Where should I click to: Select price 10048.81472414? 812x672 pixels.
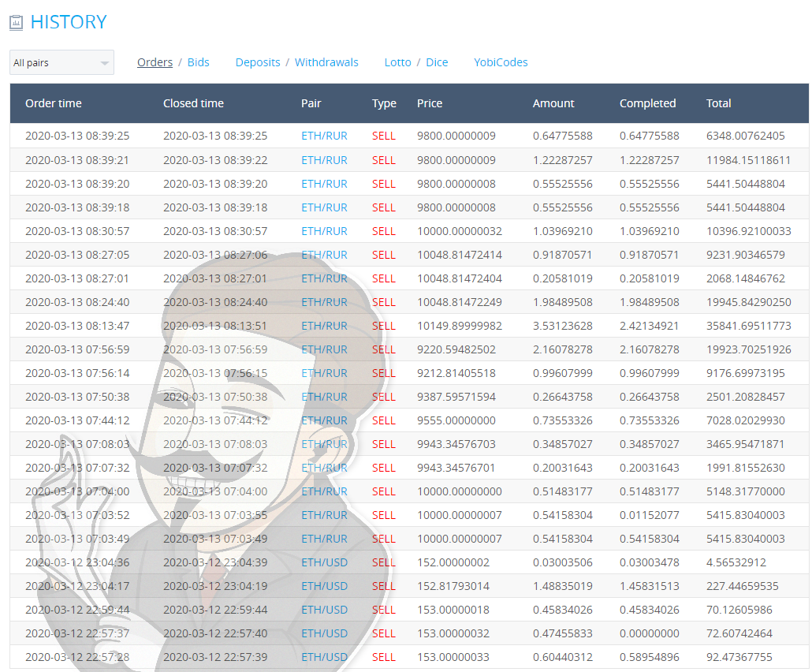[460, 255]
